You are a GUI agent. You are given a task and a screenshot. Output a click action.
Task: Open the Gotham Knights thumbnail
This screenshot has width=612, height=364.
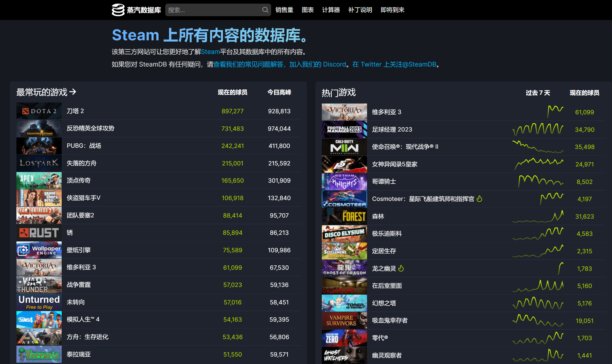[x=344, y=182]
